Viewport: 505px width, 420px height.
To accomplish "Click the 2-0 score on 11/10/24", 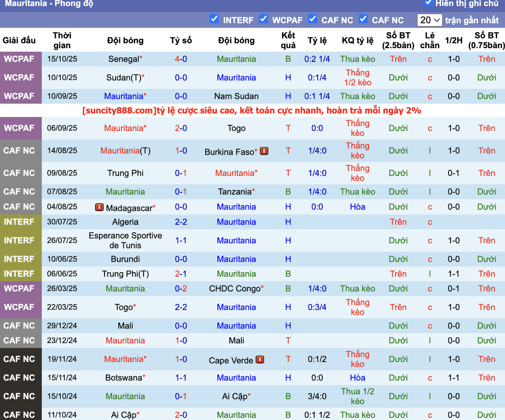I will [x=181, y=415].
